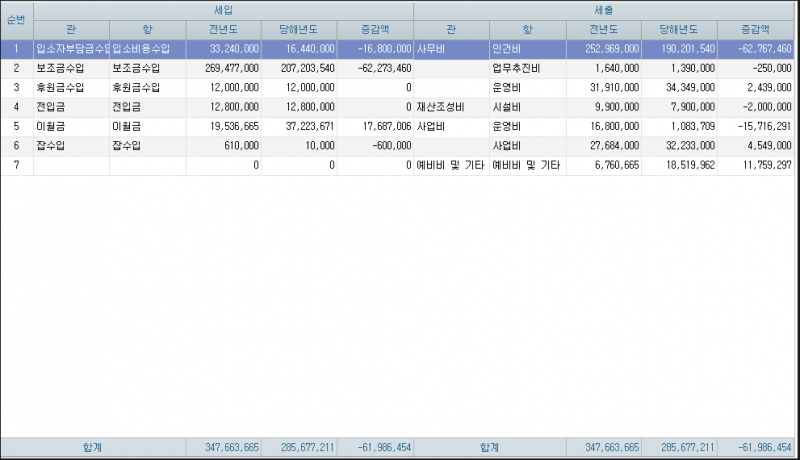This screenshot has height=460, width=800.
Task: Click the -62,273,460 value
Action: point(385,68)
